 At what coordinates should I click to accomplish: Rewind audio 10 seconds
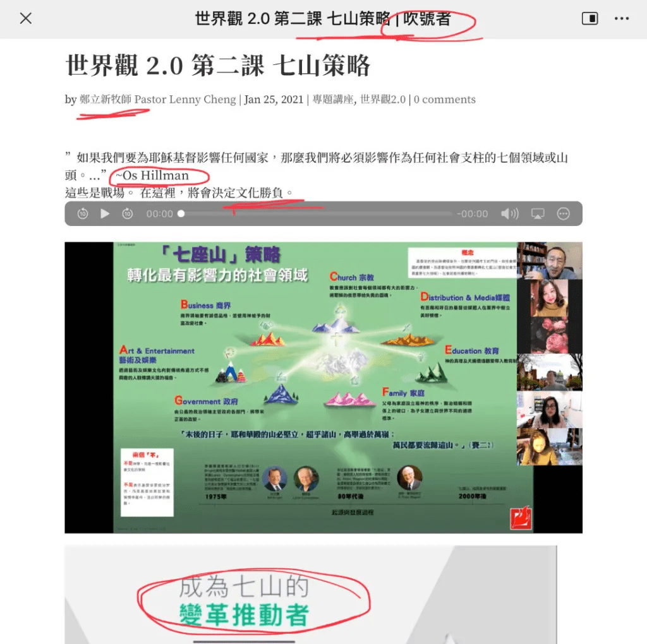[x=83, y=214]
